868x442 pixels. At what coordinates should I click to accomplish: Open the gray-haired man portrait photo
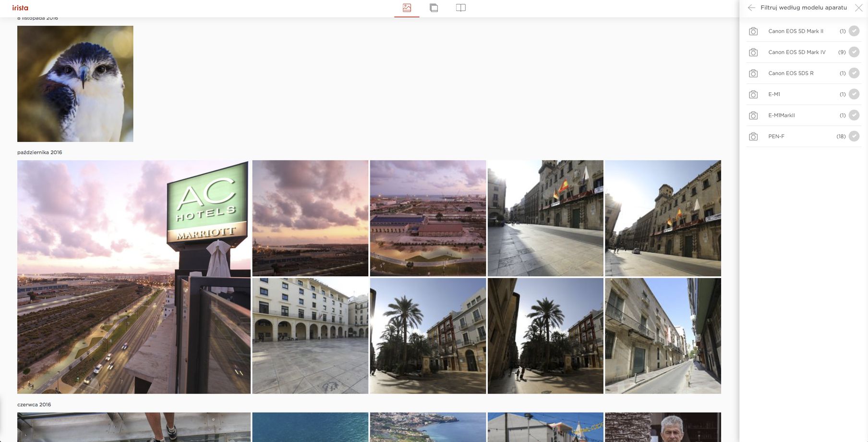663,427
